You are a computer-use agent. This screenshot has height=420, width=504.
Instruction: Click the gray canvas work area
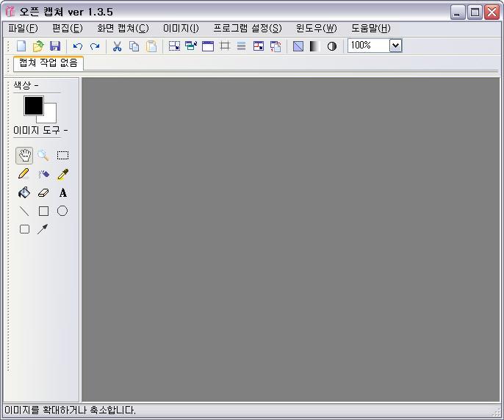tap(291, 239)
